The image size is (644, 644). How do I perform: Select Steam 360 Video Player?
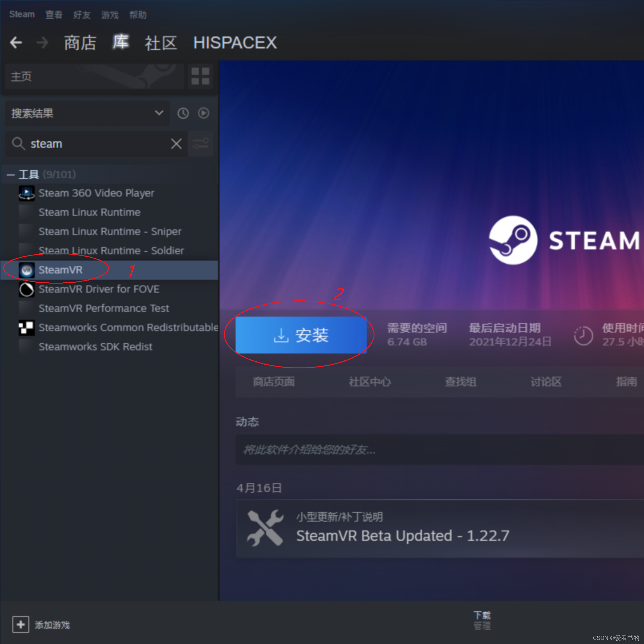tap(96, 193)
